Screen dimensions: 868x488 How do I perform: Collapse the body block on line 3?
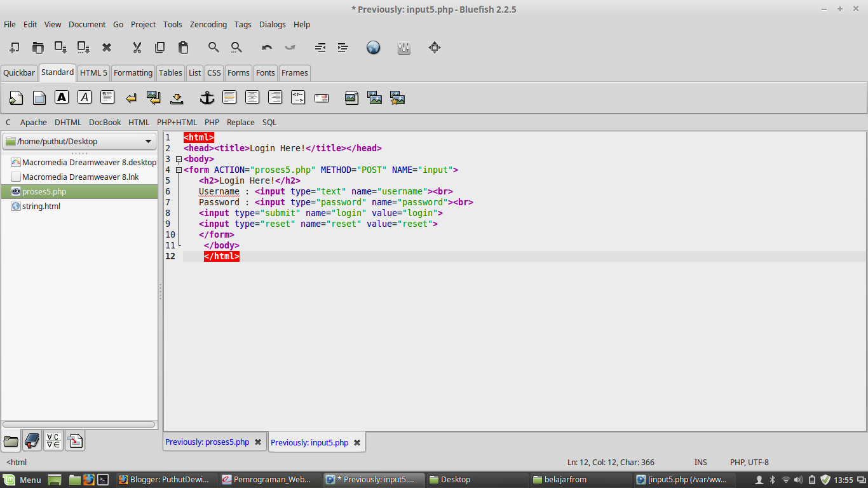pos(179,159)
